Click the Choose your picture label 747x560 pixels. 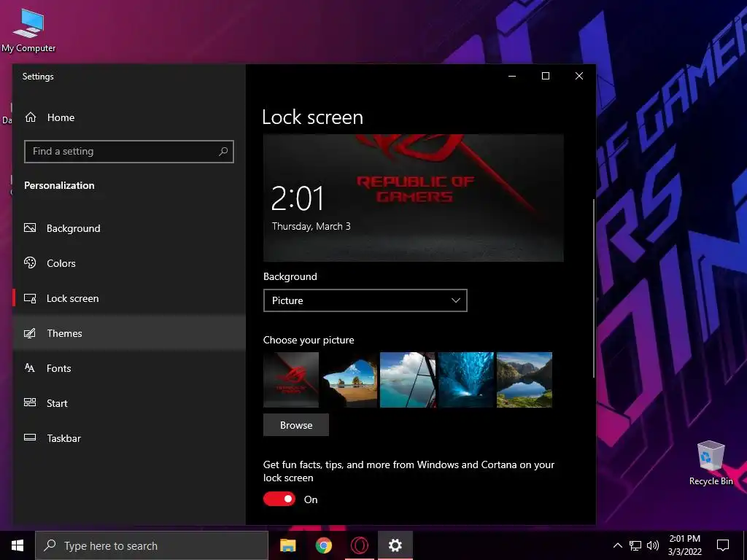309,340
